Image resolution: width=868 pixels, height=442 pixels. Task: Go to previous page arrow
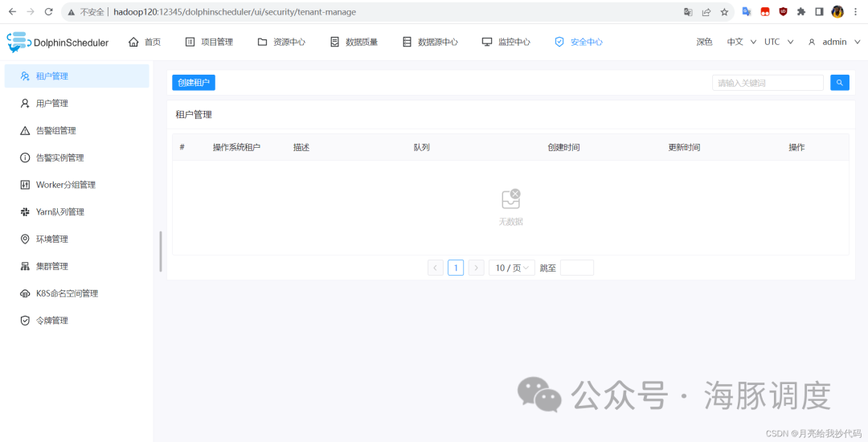tap(435, 268)
